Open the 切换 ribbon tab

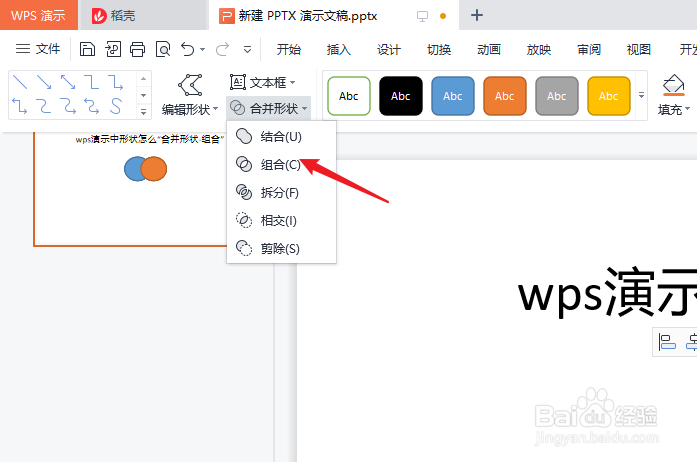pos(439,49)
